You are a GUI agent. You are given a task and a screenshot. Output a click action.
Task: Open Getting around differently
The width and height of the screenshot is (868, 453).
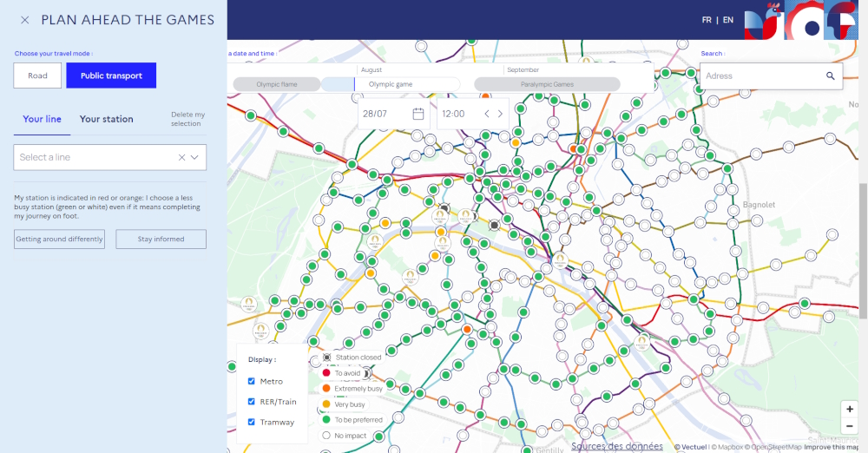point(59,240)
